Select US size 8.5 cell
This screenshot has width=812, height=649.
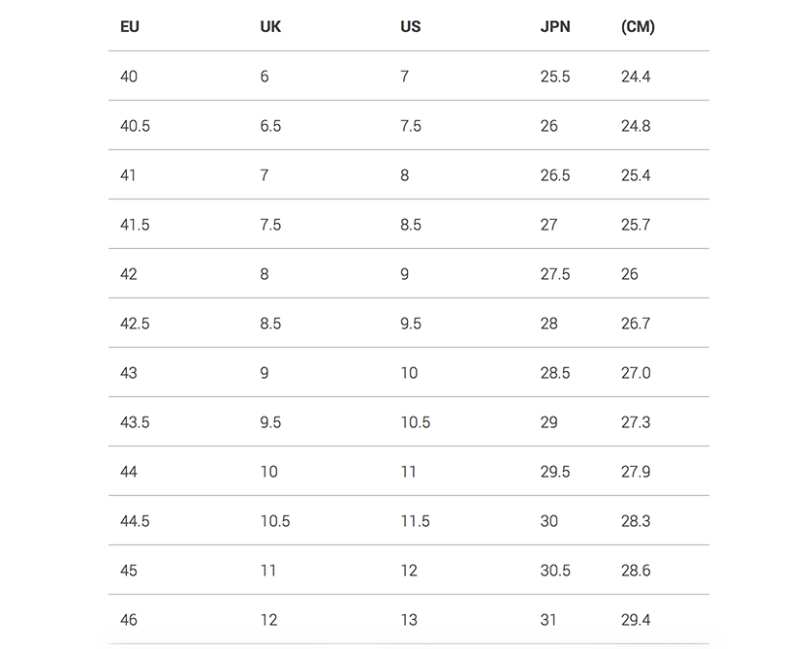[x=411, y=225]
